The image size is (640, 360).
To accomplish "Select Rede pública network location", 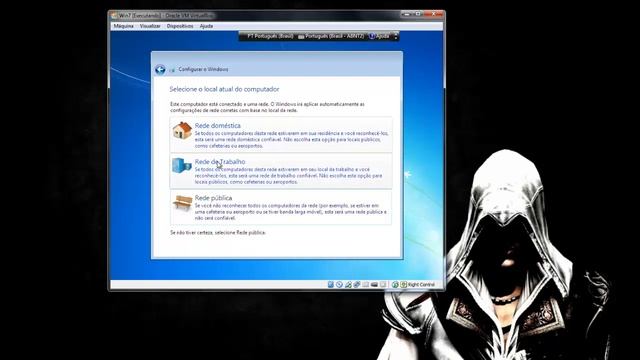I will pyautogui.click(x=281, y=207).
